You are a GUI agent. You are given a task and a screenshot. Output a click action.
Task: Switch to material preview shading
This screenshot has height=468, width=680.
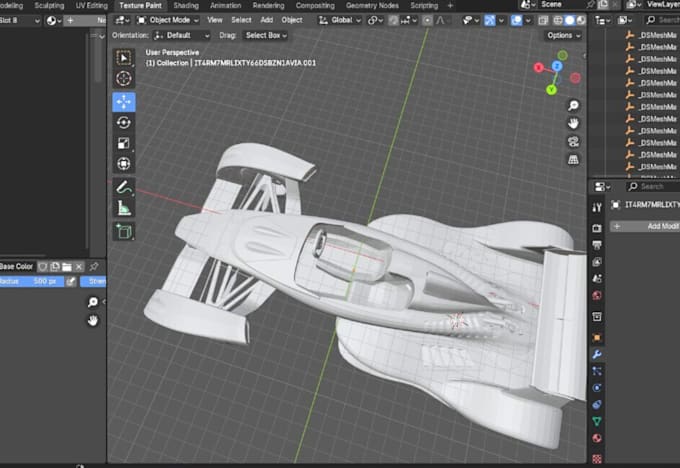(580, 20)
